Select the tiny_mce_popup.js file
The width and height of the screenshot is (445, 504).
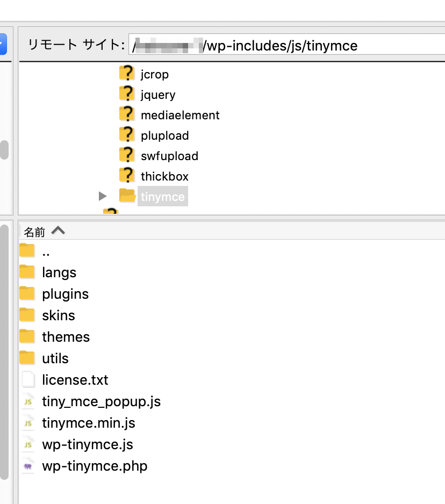click(x=101, y=401)
